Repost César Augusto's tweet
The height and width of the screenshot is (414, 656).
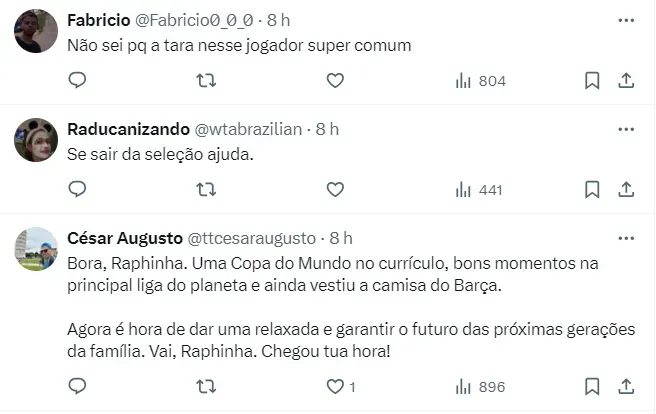pyautogui.click(x=206, y=386)
